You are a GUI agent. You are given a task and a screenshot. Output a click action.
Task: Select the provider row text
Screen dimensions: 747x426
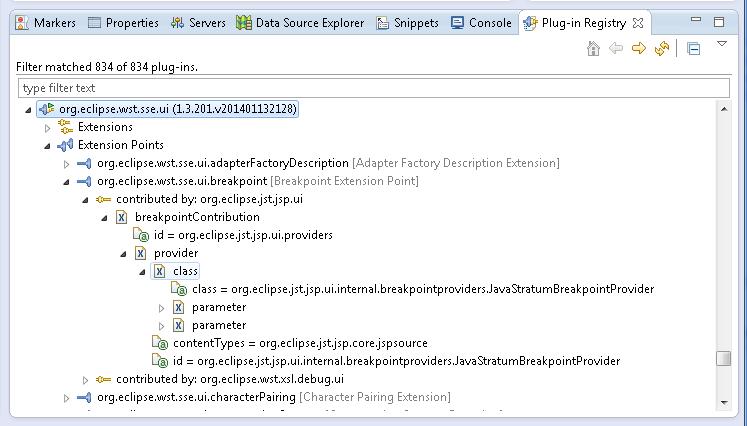coord(176,254)
